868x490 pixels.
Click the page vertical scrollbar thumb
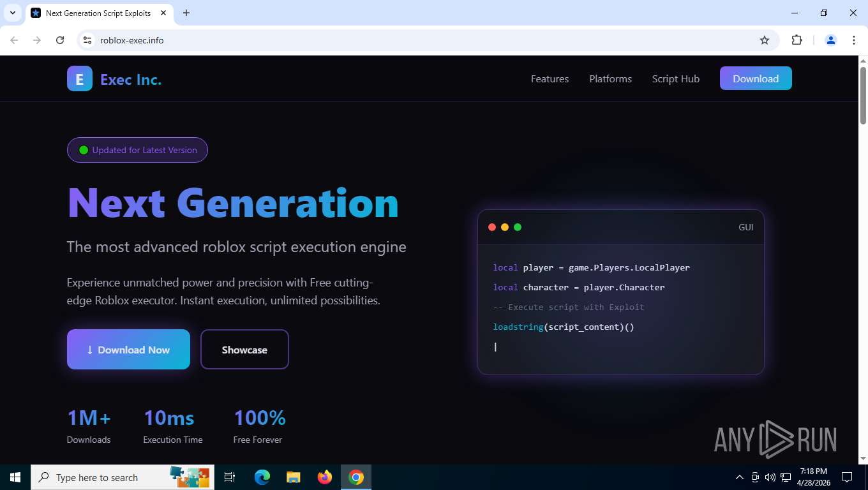point(863,96)
